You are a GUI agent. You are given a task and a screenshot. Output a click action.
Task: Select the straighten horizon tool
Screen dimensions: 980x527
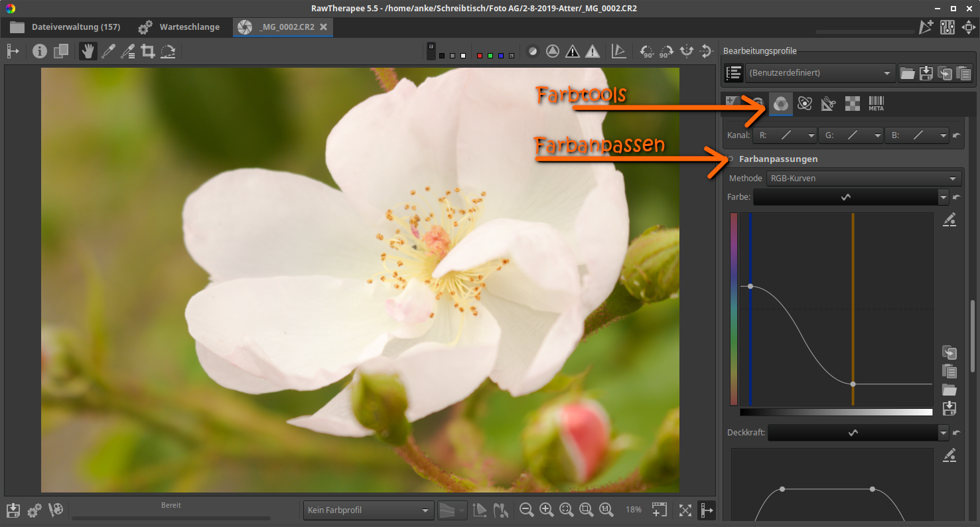point(168,51)
